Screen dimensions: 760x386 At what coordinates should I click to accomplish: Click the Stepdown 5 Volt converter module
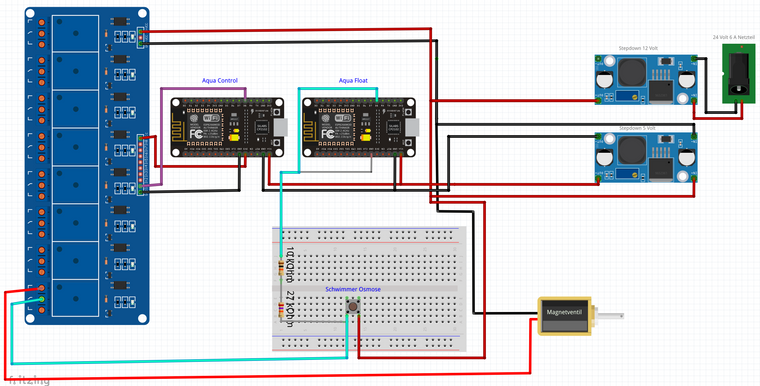click(646, 158)
